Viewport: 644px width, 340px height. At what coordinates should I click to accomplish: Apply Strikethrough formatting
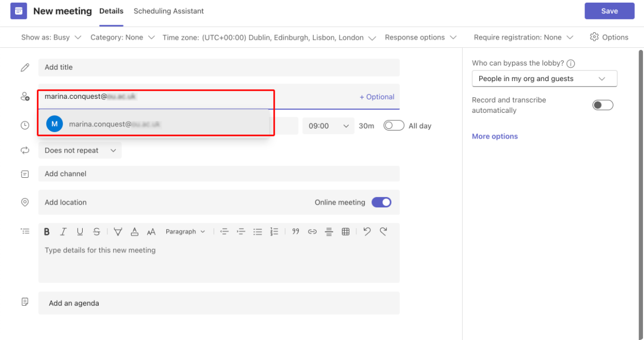[x=97, y=231]
